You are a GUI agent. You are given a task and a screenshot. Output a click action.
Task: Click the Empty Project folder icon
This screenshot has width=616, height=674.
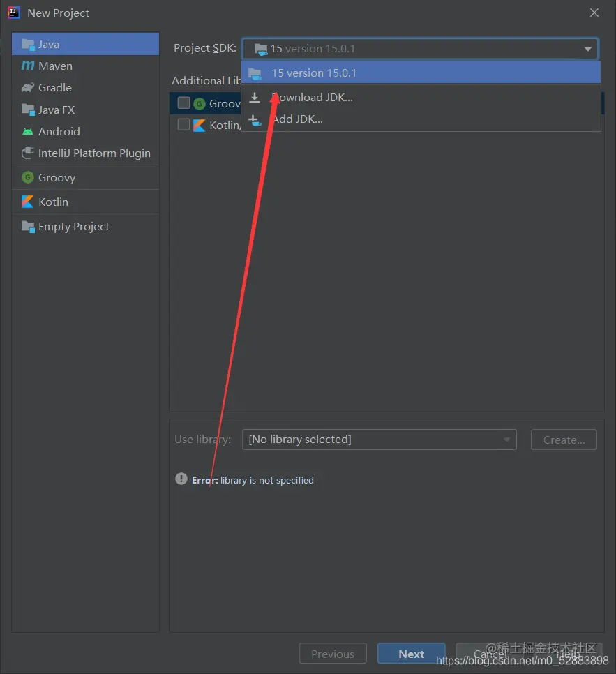28,227
